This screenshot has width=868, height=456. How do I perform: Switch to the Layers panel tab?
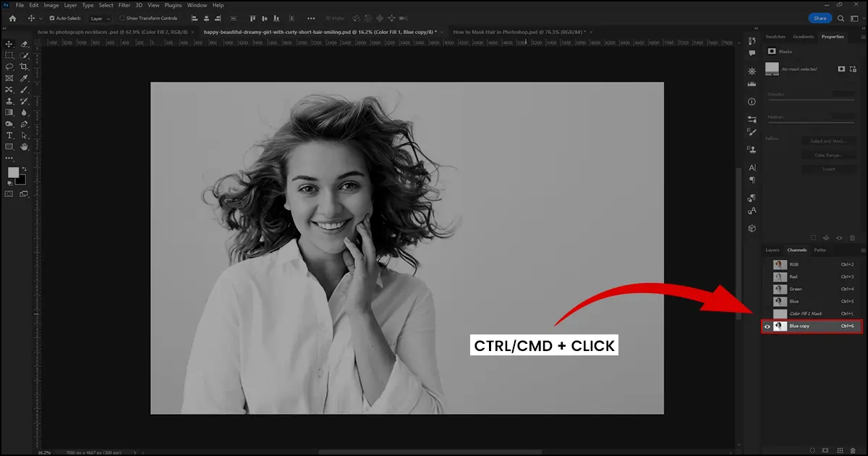tap(773, 250)
